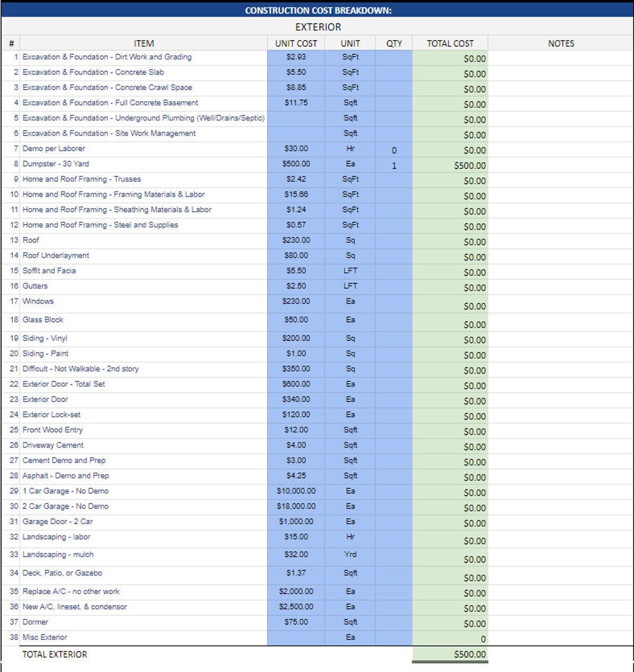Select the Hr unit cell for Landscaping - labor
Image resolution: width=634 pixels, height=672 pixels.
point(350,537)
